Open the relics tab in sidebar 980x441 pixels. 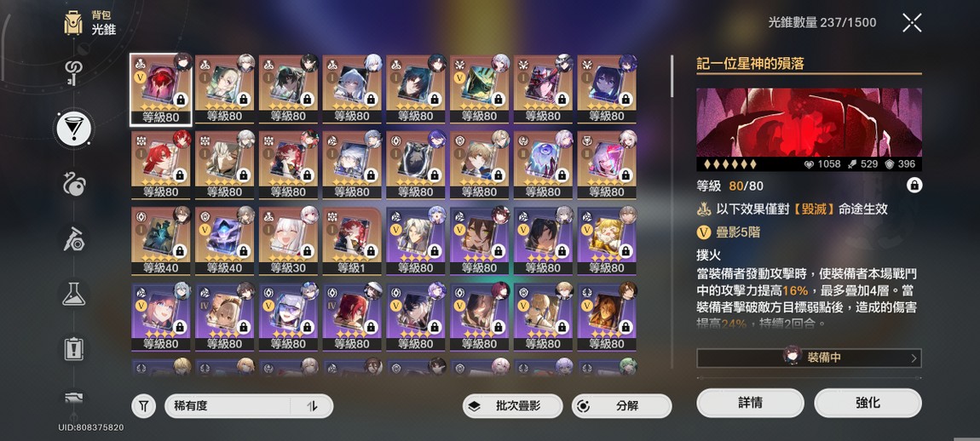tap(74, 183)
